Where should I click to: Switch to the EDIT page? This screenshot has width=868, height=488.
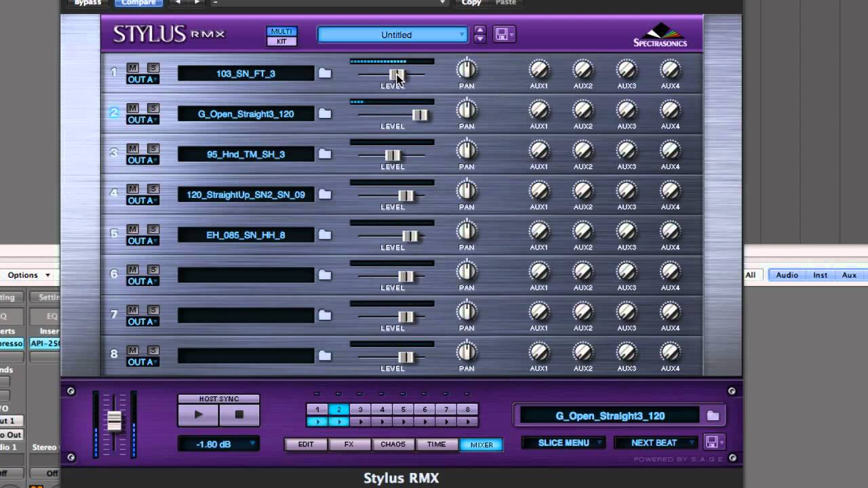[x=306, y=445]
